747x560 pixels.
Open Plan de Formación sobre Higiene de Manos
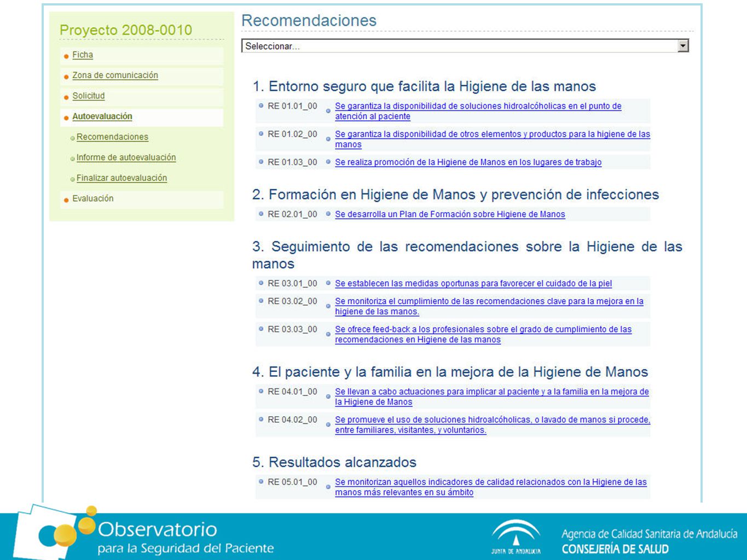click(450, 214)
